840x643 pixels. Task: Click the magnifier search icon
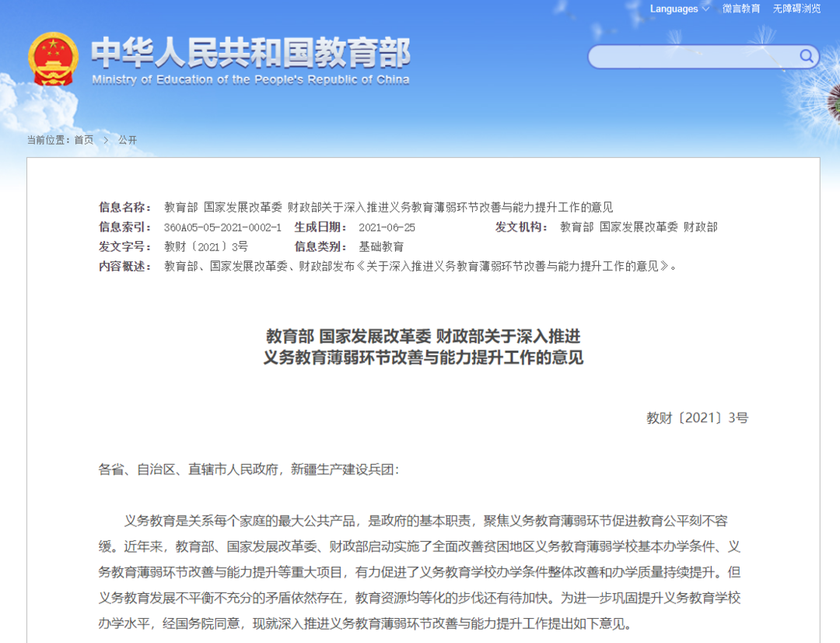coord(806,56)
